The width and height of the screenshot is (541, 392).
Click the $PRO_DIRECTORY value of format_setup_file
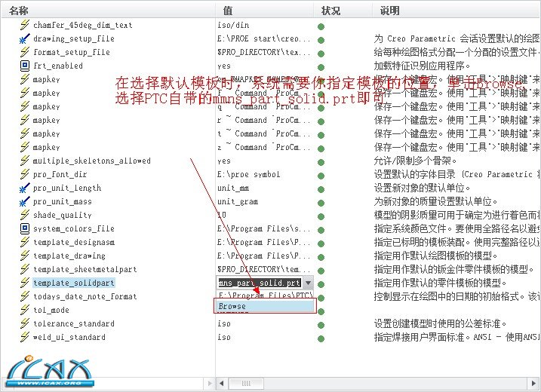(x=263, y=53)
